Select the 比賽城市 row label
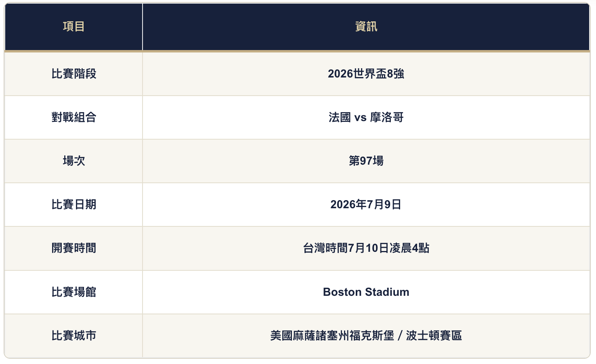This screenshot has width=596, height=364. tap(73, 336)
